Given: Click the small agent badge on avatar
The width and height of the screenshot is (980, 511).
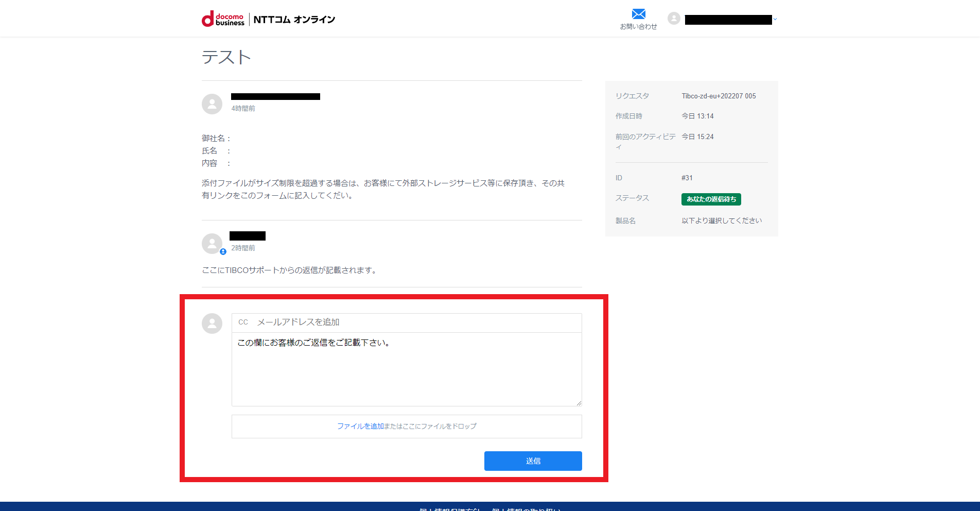Looking at the screenshot, I should click(223, 252).
